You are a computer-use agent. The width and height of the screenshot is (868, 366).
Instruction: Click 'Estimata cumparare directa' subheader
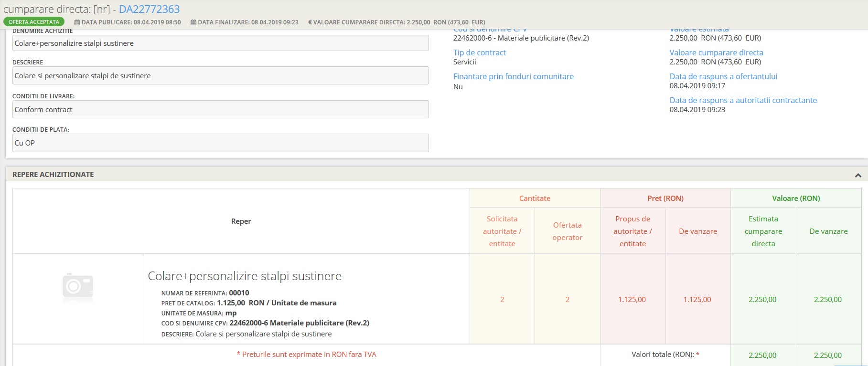coord(763,231)
